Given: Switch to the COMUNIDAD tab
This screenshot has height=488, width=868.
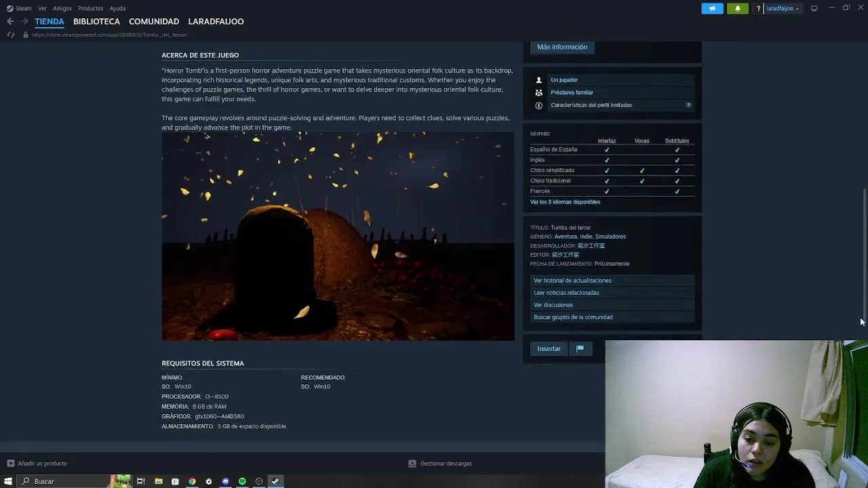Looking at the screenshot, I should 154,22.
